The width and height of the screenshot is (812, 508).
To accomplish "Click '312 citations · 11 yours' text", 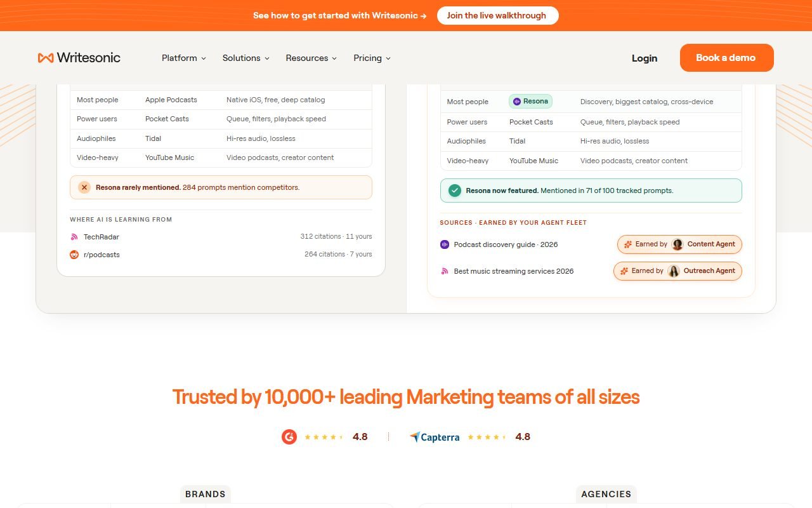I will coord(336,236).
